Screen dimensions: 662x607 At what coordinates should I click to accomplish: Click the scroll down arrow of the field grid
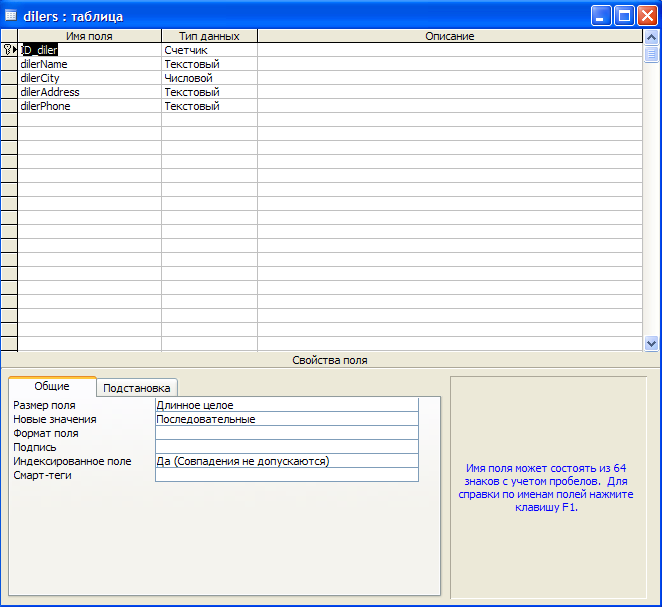652,343
